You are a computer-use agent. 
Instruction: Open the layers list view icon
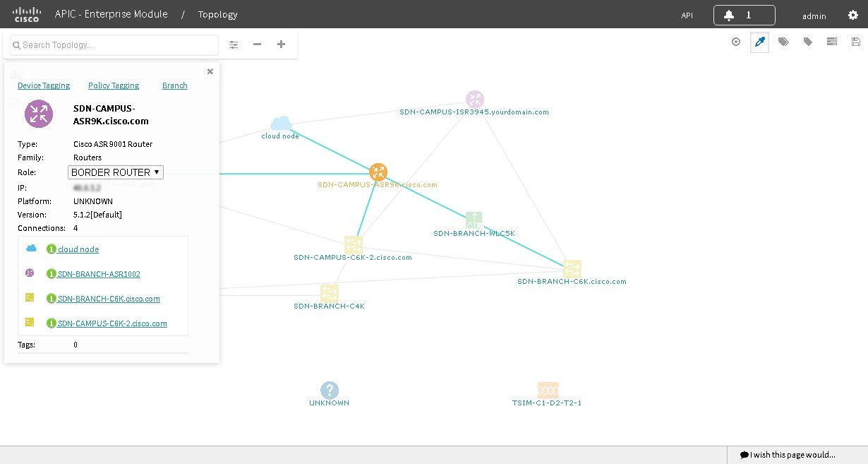[x=832, y=42]
